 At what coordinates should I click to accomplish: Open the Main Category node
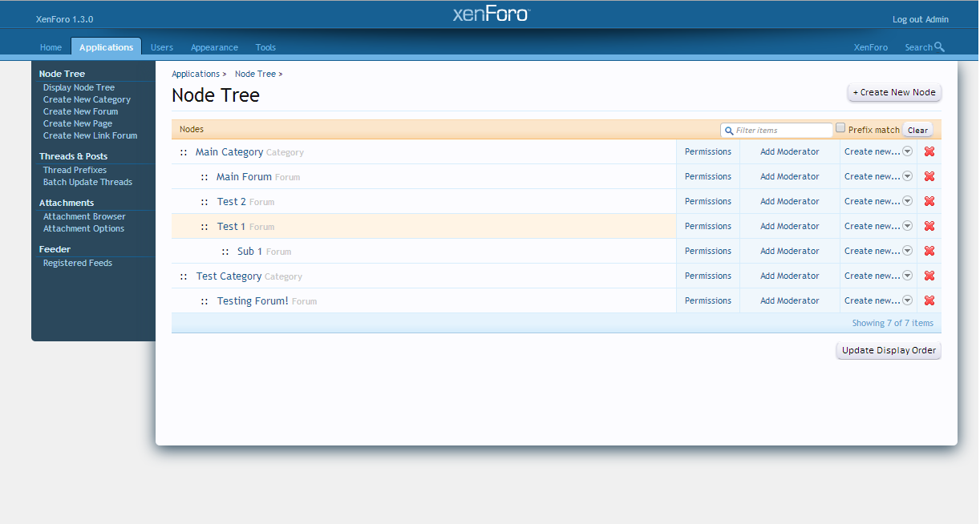click(x=229, y=152)
